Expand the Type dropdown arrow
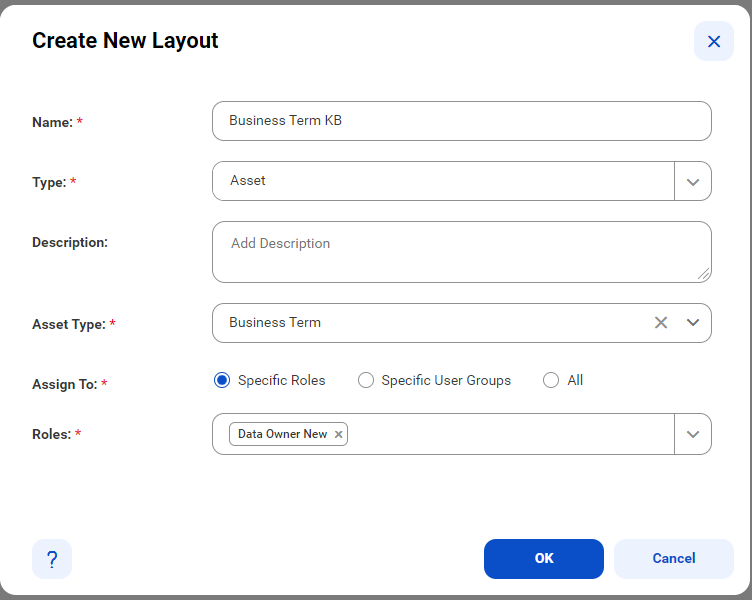 (x=693, y=181)
